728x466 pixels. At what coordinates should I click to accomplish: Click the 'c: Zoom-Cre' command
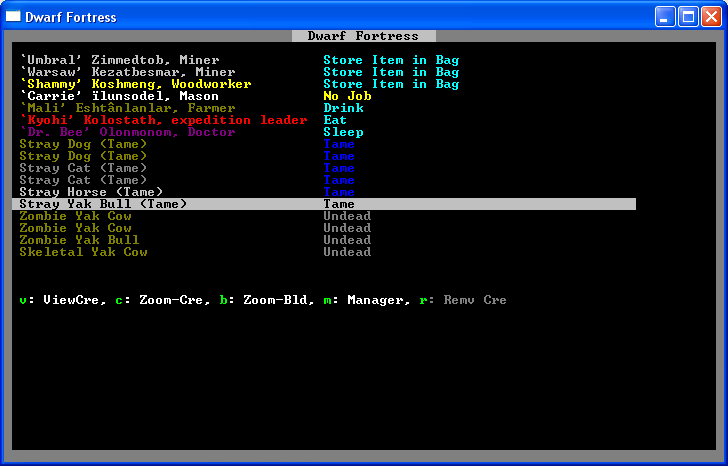[163, 300]
